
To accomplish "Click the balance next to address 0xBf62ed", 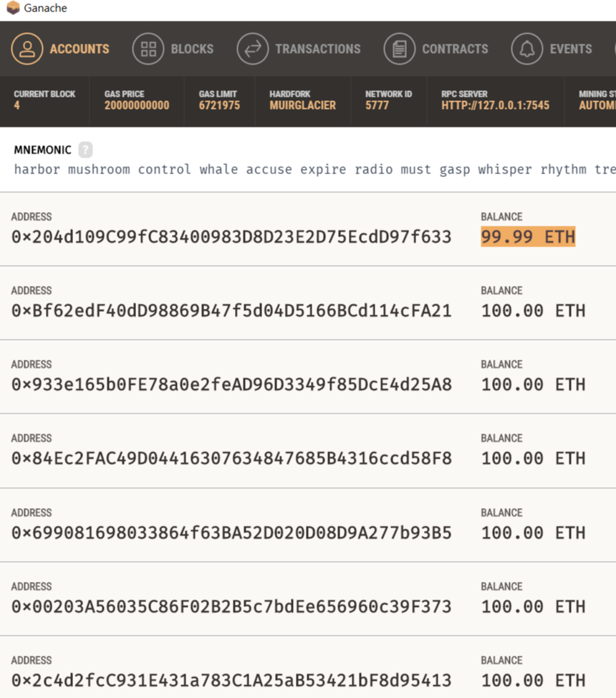I will [x=533, y=311].
